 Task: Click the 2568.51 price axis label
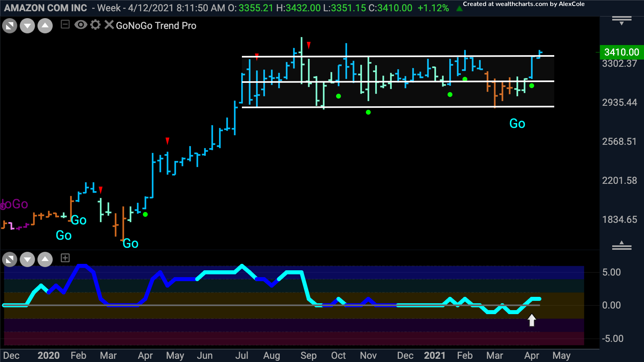[x=619, y=142]
